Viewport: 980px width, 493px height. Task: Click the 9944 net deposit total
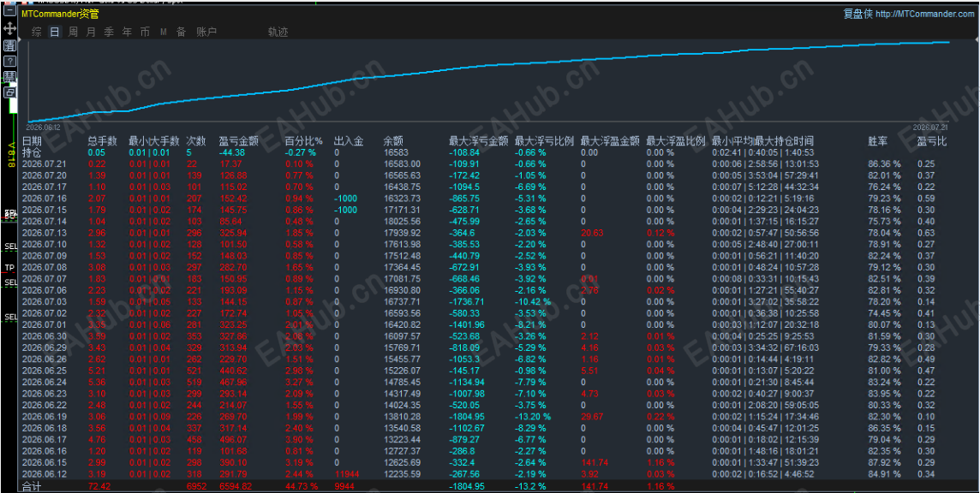344,486
